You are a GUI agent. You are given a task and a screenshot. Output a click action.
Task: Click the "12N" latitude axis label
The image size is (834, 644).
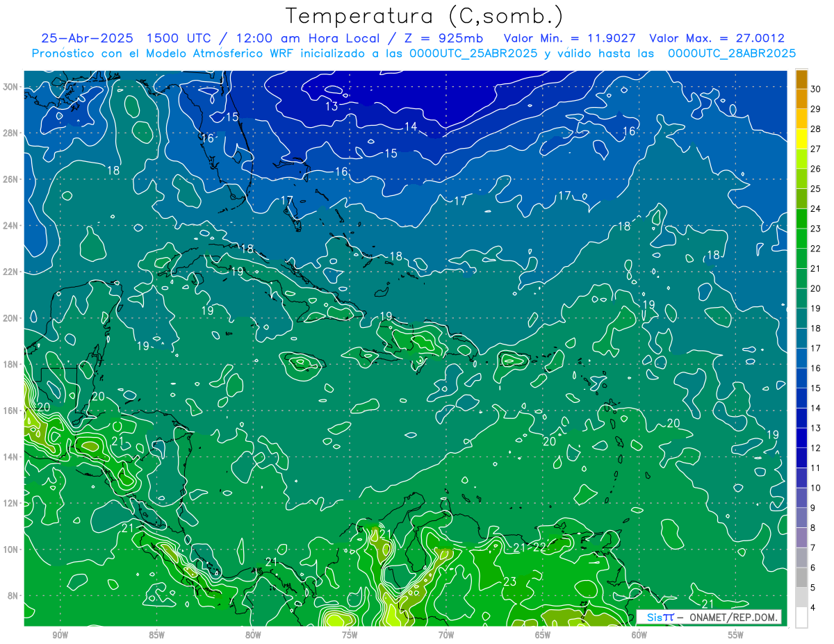pos(10,503)
